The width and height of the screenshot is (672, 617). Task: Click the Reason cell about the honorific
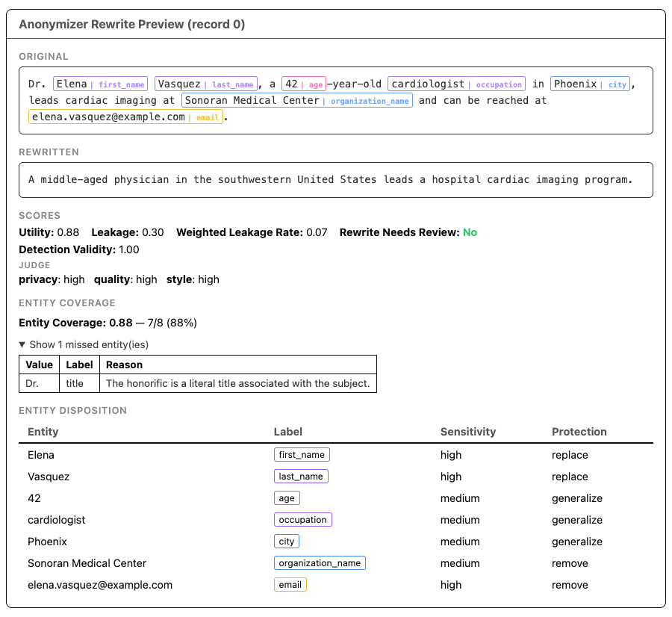click(x=238, y=383)
